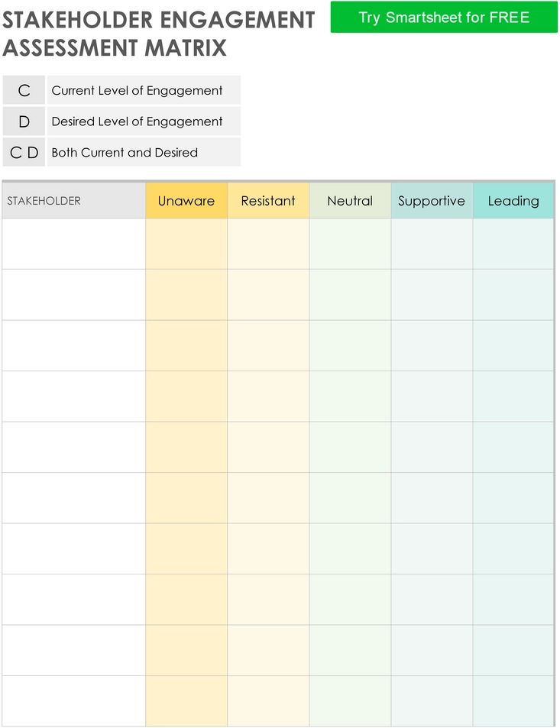Select the STAKEHOLDER column header
560x728 pixels.
(74, 201)
